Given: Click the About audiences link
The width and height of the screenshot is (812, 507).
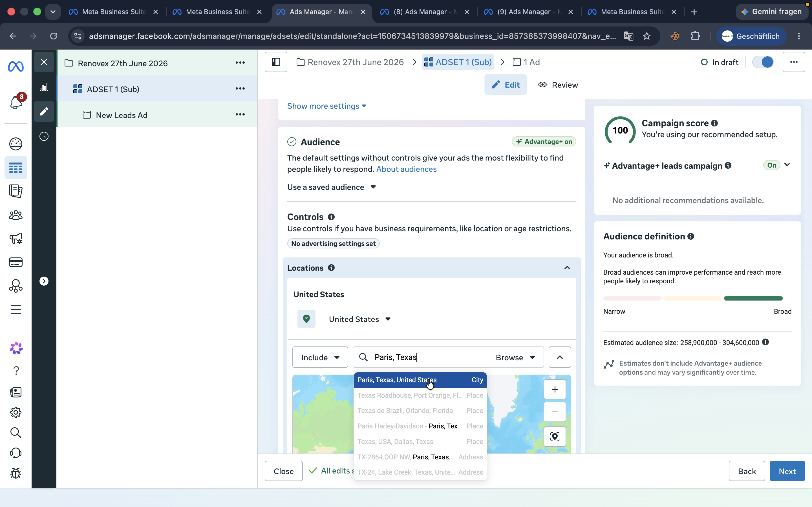Looking at the screenshot, I should pyautogui.click(x=406, y=169).
